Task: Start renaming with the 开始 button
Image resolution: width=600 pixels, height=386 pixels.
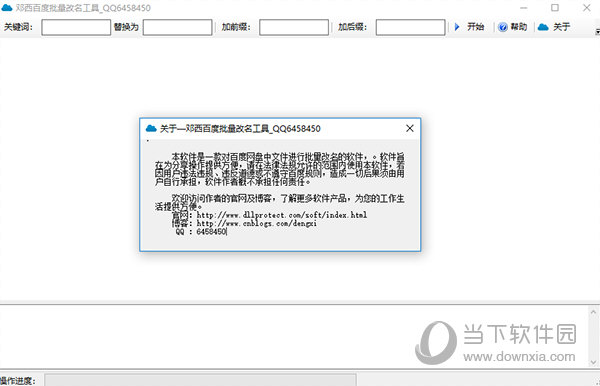Action: click(x=470, y=27)
